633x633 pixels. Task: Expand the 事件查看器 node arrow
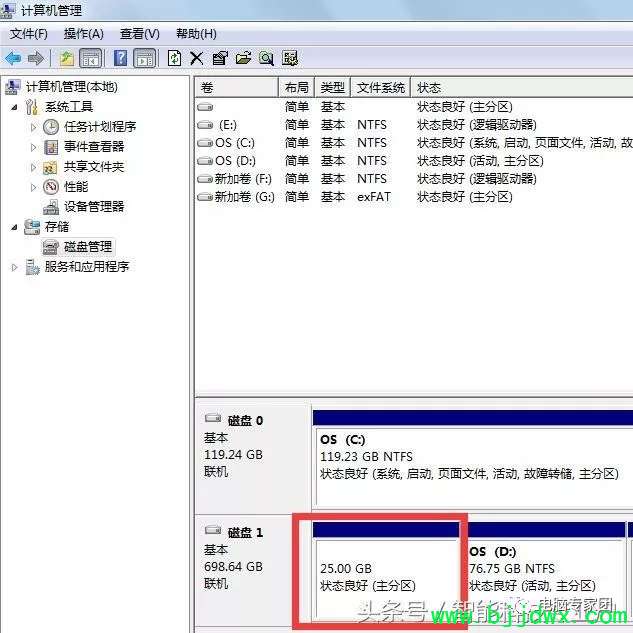[34, 147]
